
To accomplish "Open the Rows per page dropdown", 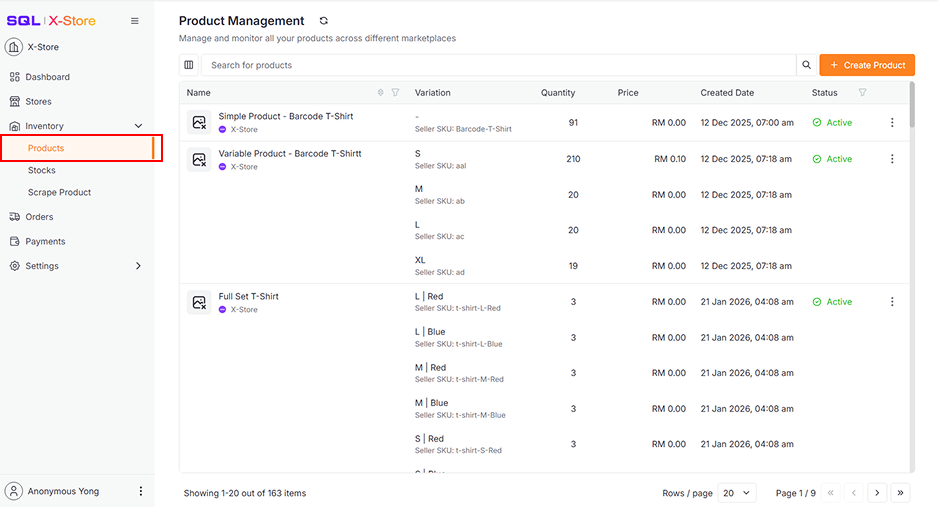I will coord(737,493).
